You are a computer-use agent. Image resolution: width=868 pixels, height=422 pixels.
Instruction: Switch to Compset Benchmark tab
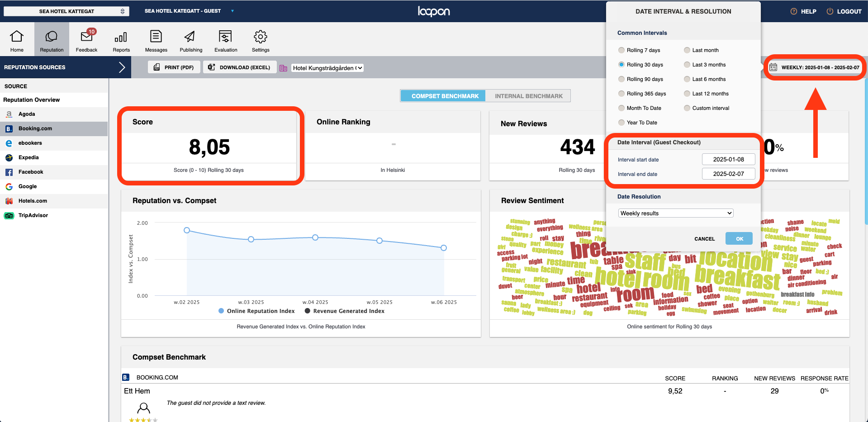[x=443, y=96]
